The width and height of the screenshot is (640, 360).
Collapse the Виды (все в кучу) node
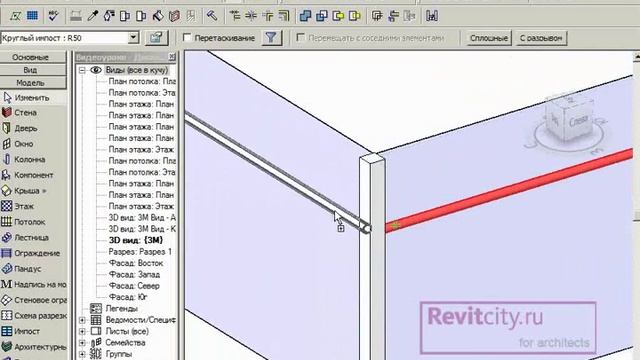point(82,70)
